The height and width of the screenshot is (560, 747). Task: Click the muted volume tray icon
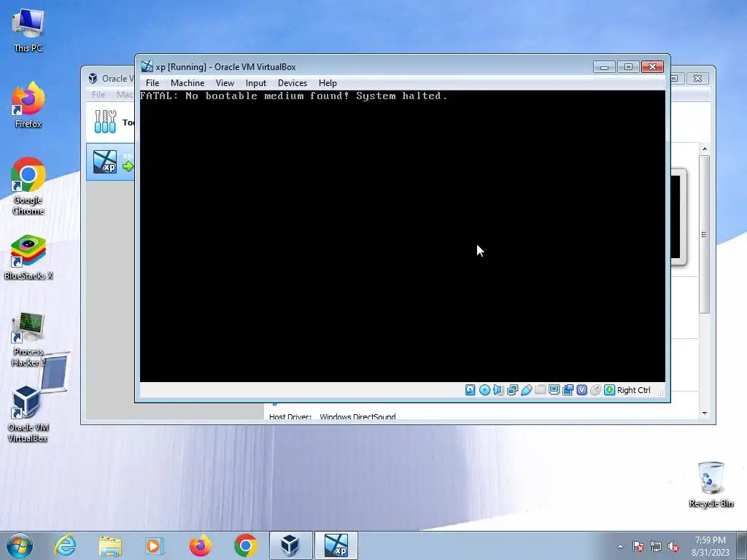tap(673, 546)
